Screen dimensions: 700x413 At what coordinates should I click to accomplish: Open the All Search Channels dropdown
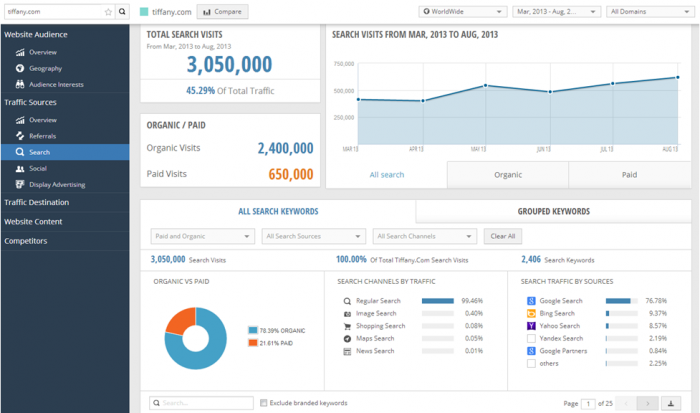click(x=425, y=236)
